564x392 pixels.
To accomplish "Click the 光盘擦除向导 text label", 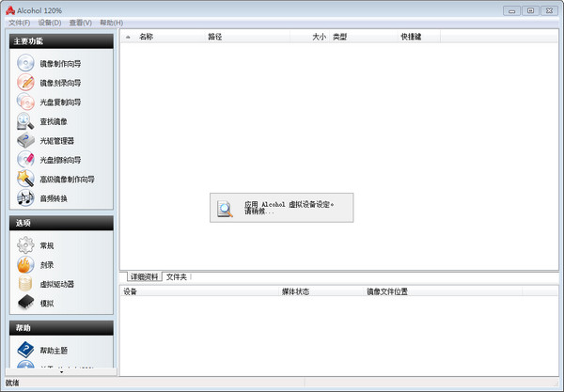I will [x=60, y=160].
